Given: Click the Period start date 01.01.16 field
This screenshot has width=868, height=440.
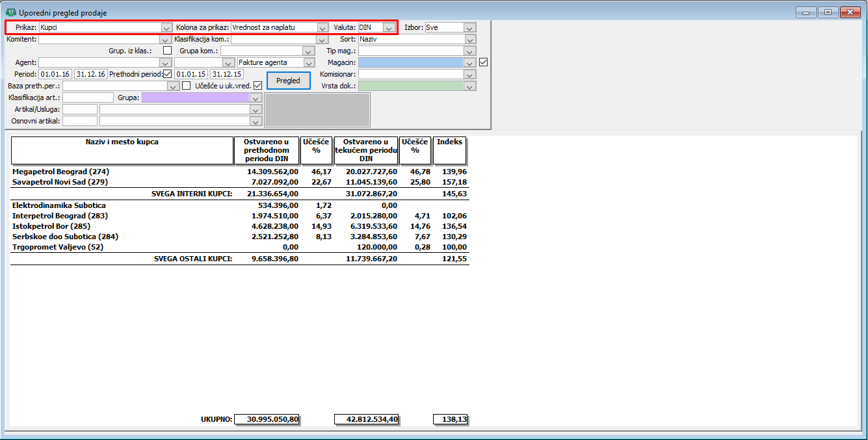Looking at the screenshot, I should point(55,74).
